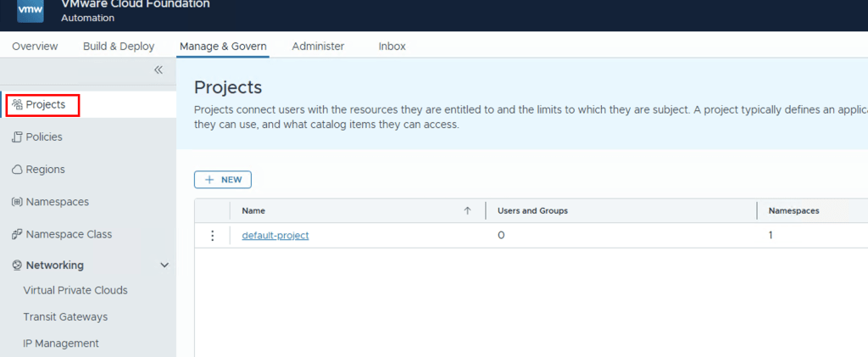Click the NEW project button

(223, 180)
